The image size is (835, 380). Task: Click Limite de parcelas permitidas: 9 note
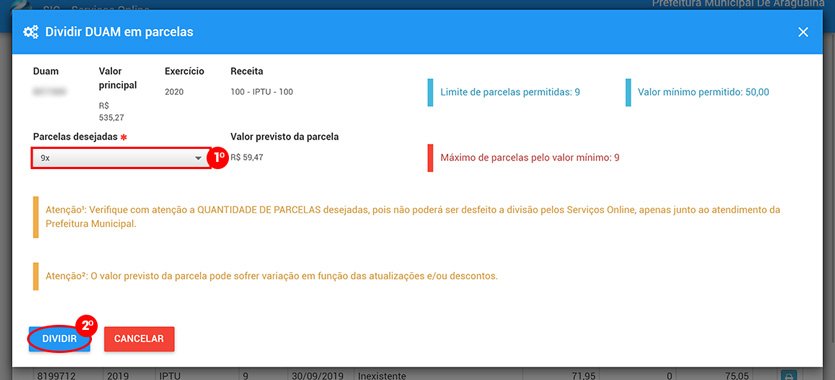tap(510, 92)
